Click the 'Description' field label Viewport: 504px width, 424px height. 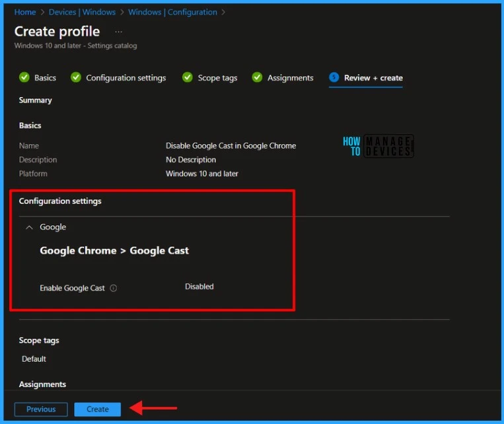[x=38, y=160]
